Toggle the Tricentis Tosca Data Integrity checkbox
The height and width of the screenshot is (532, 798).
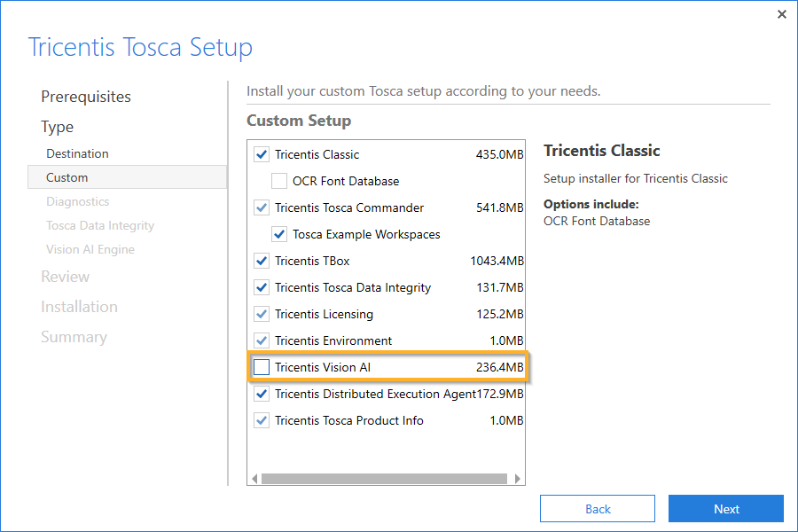click(262, 287)
